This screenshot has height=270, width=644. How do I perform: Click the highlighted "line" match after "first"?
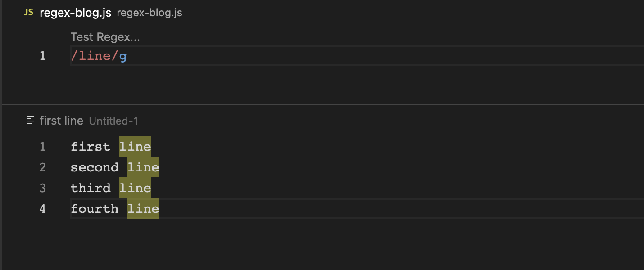135,147
